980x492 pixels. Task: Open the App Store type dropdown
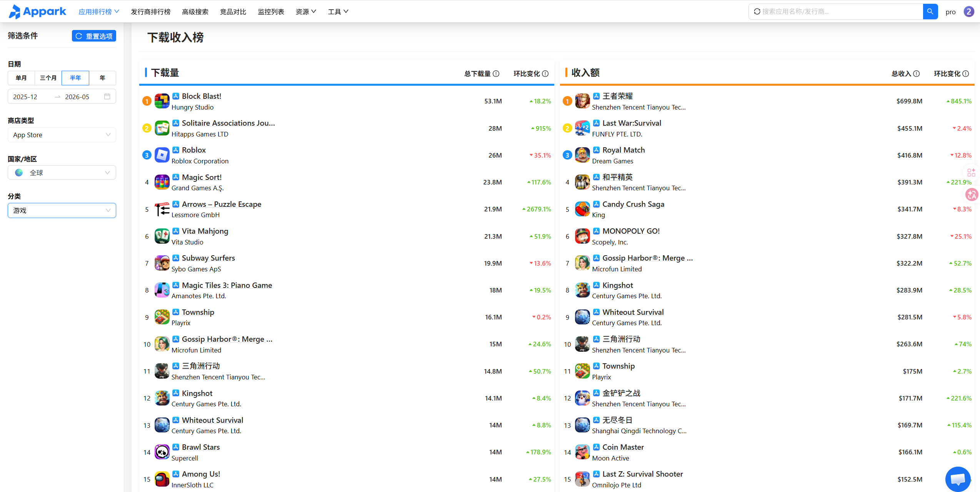(62, 135)
